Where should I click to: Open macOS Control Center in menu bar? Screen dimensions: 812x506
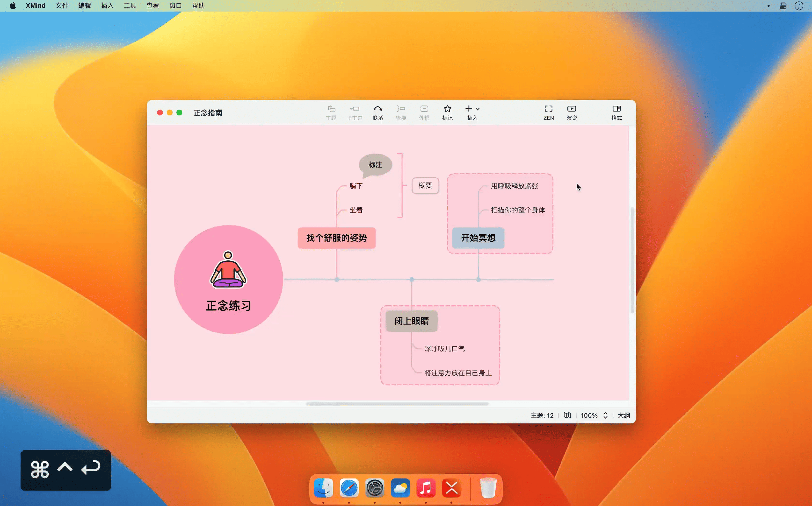coord(783,6)
